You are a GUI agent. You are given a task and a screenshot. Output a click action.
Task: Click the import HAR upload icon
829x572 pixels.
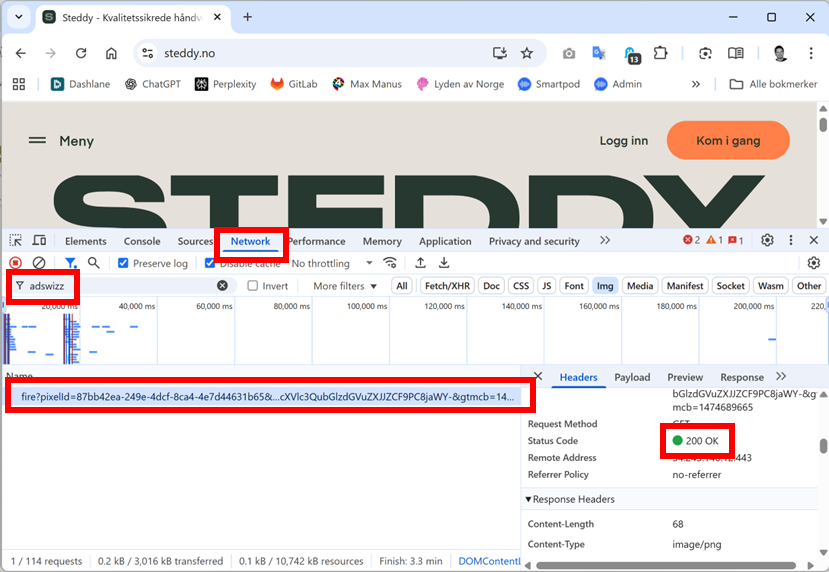tap(421, 263)
